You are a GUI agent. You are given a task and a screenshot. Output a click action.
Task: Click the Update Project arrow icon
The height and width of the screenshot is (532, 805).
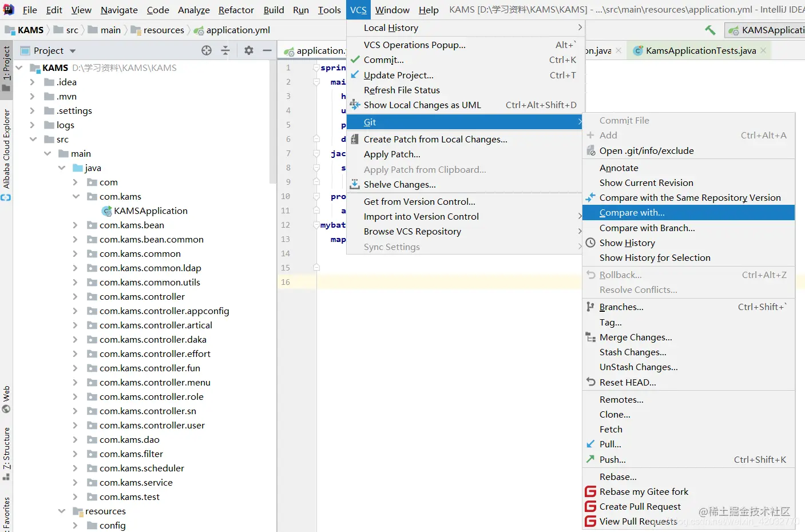355,75
